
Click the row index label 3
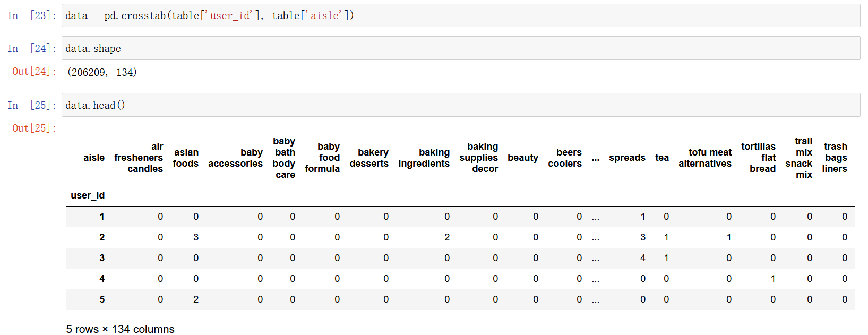click(x=102, y=258)
